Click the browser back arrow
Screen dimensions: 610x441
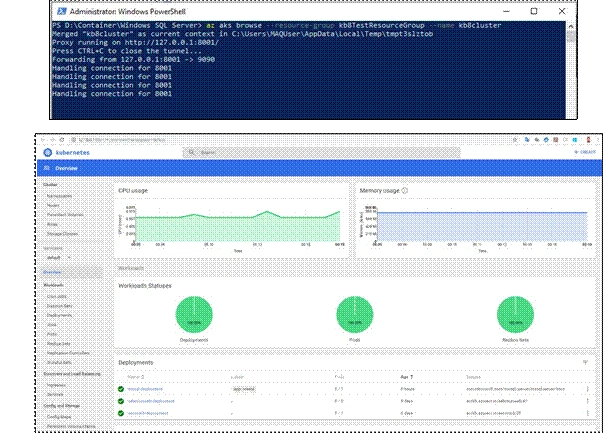42,140
